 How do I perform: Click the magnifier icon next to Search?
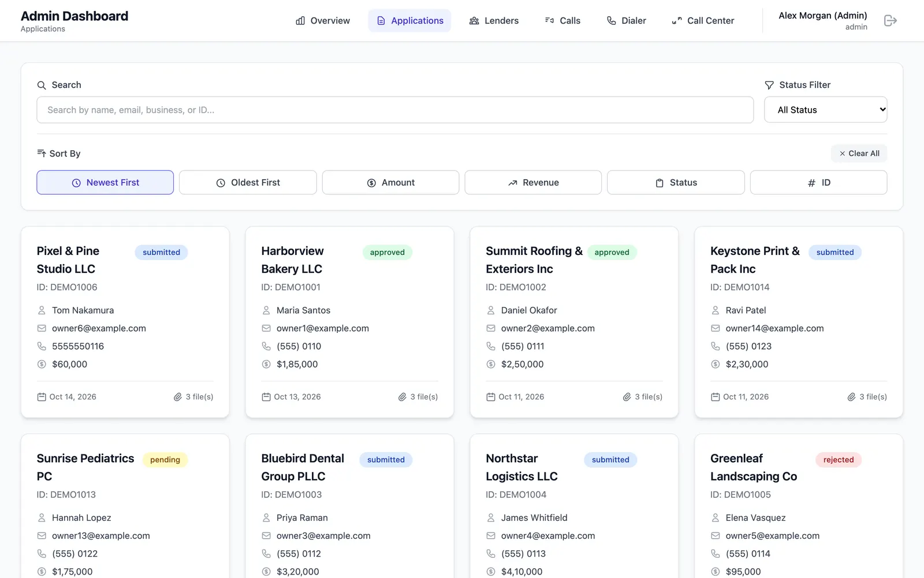[42, 85]
